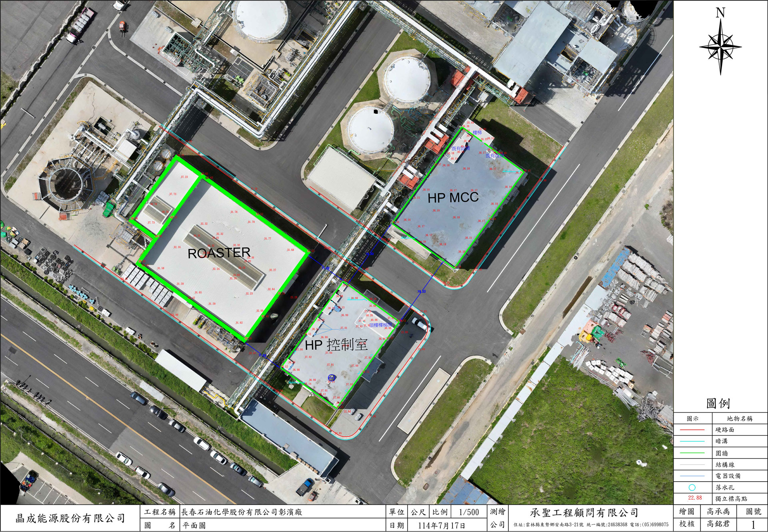Select the ROASTER building label

pyautogui.click(x=219, y=253)
